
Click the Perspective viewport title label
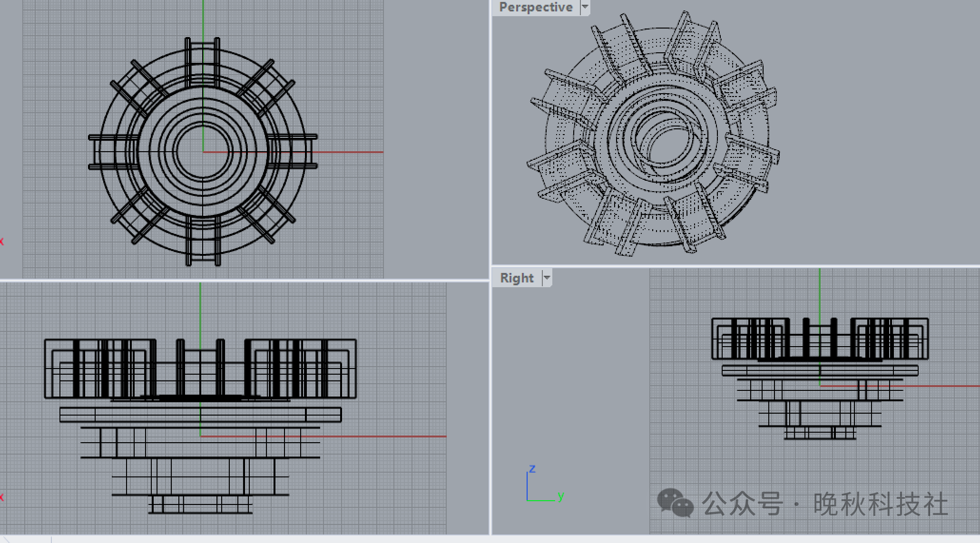535,7
